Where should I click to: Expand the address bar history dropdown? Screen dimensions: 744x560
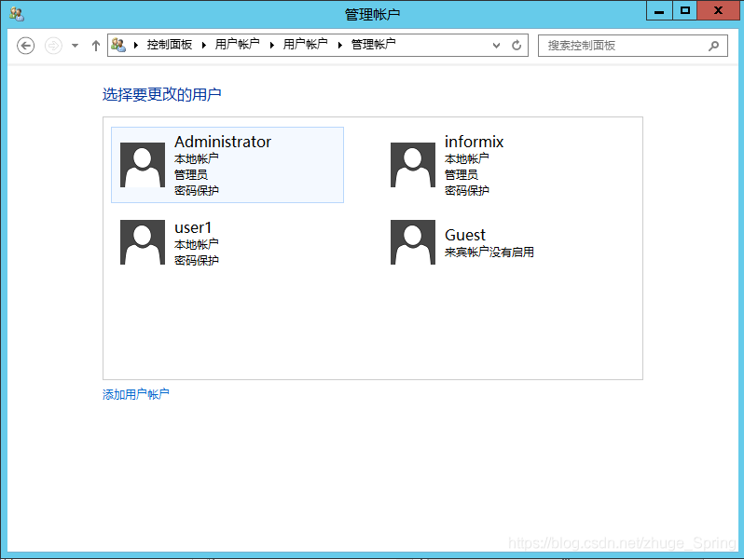click(497, 45)
